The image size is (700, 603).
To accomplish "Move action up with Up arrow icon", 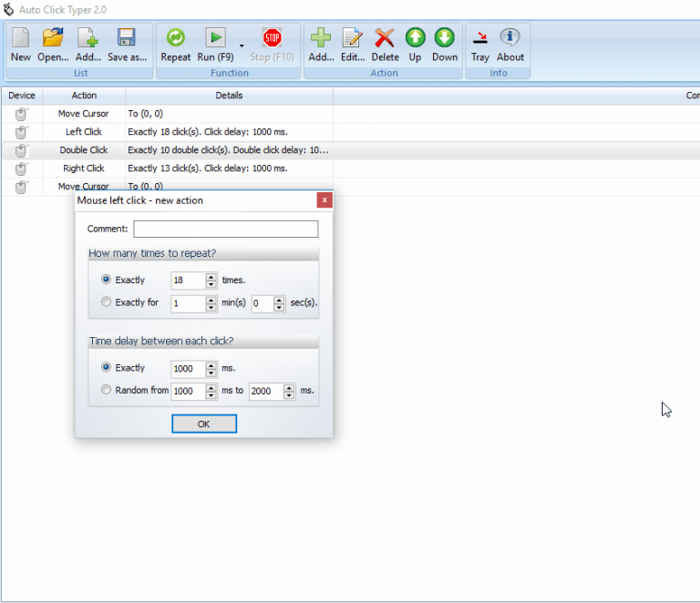I will click(x=415, y=43).
